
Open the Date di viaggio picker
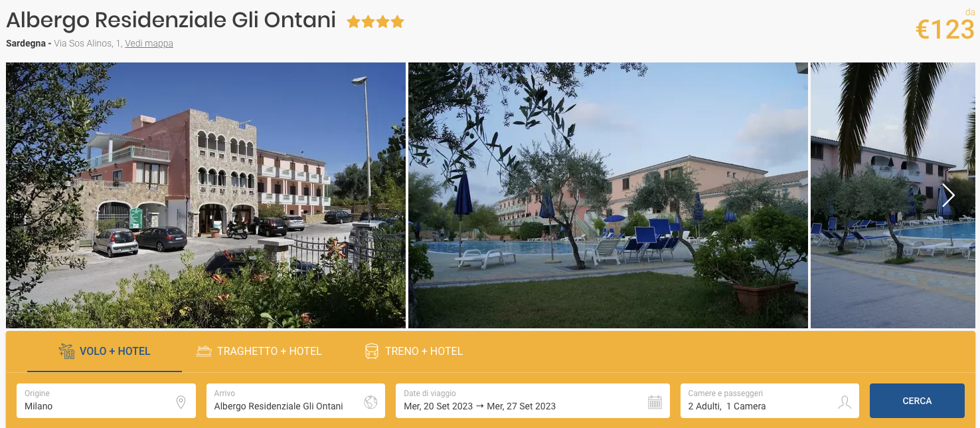(532, 401)
